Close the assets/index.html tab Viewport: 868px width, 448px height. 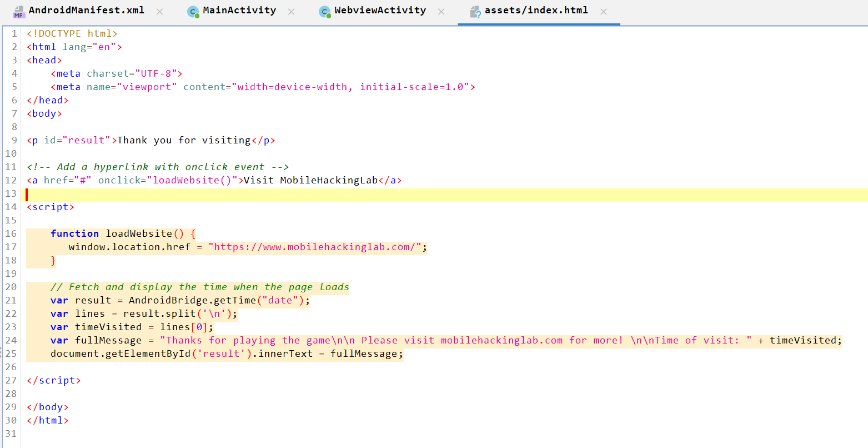(603, 11)
